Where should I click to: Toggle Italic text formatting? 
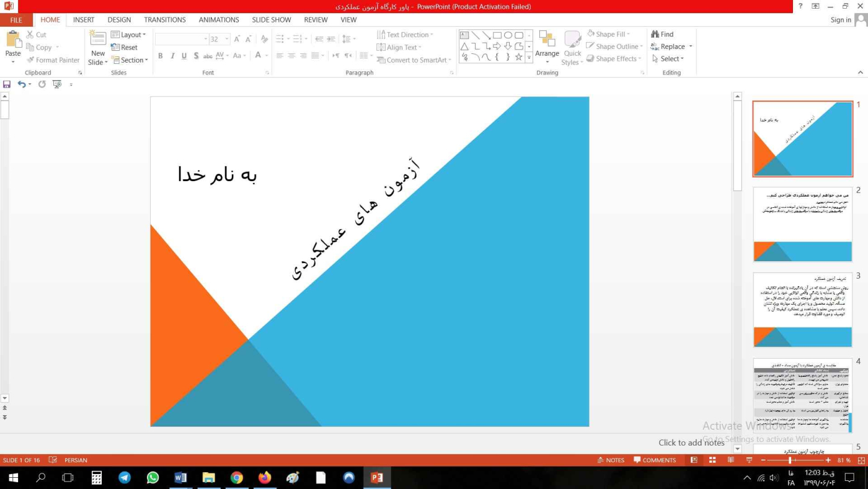coord(172,56)
